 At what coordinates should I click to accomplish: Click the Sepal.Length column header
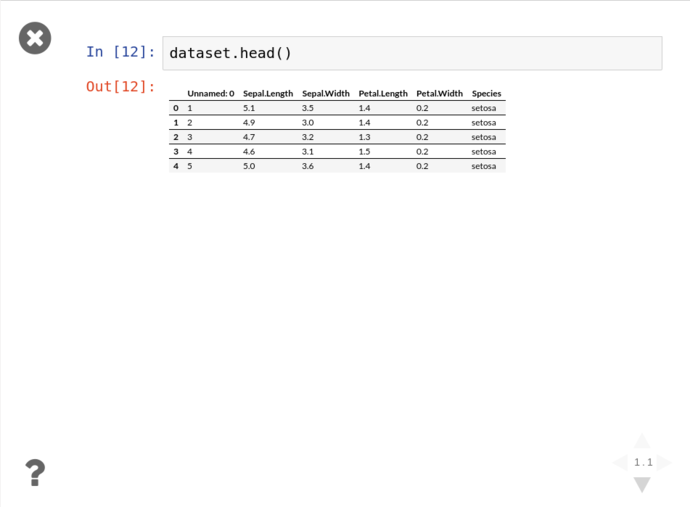tap(268, 94)
